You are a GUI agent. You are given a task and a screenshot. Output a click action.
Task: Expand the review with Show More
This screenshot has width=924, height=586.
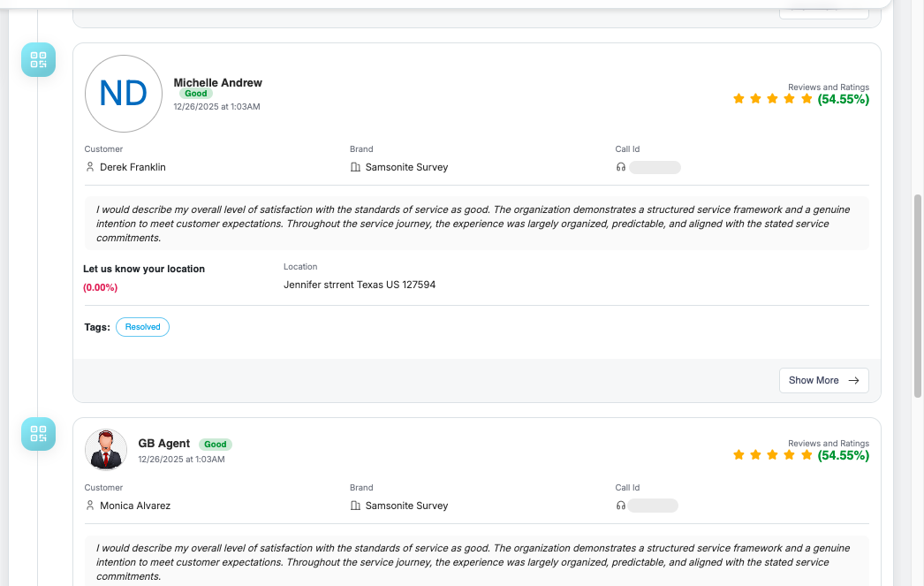click(x=823, y=380)
